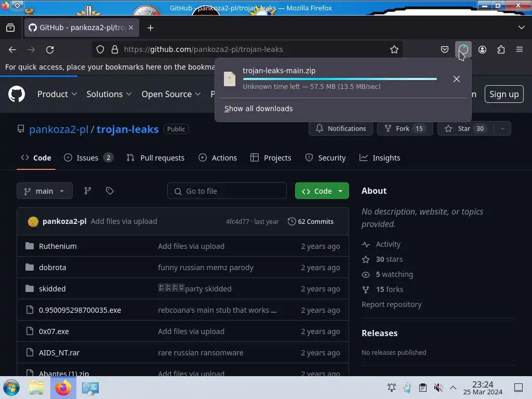Click the download progress bar
This screenshot has width=532, height=399.
pyautogui.click(x=340, y=79)
